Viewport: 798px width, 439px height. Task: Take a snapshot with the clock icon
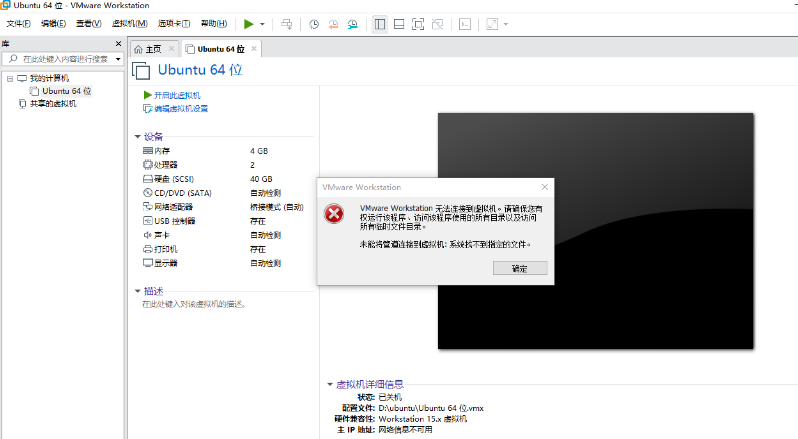pyautogui.click(x=314, y=24)
